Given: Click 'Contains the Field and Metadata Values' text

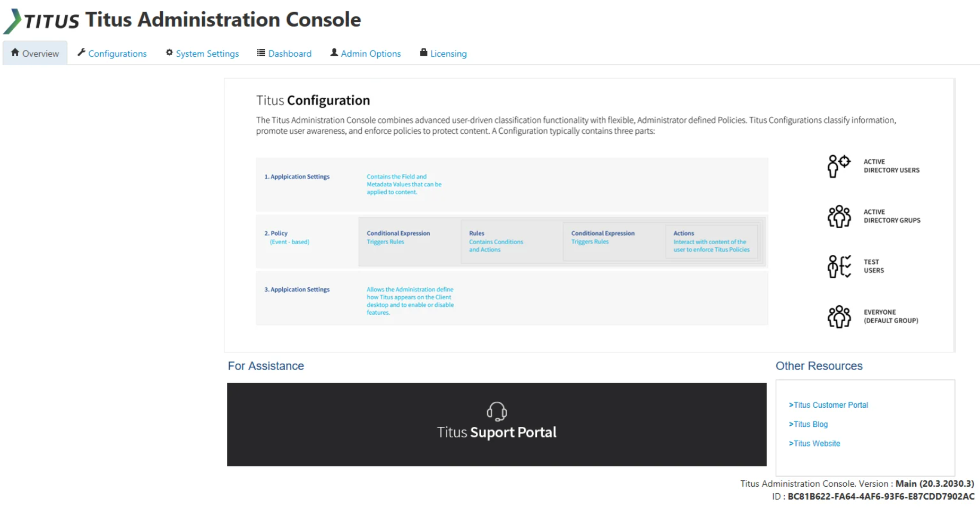Looking at the screenshot, I should click(x=404, y=184).
